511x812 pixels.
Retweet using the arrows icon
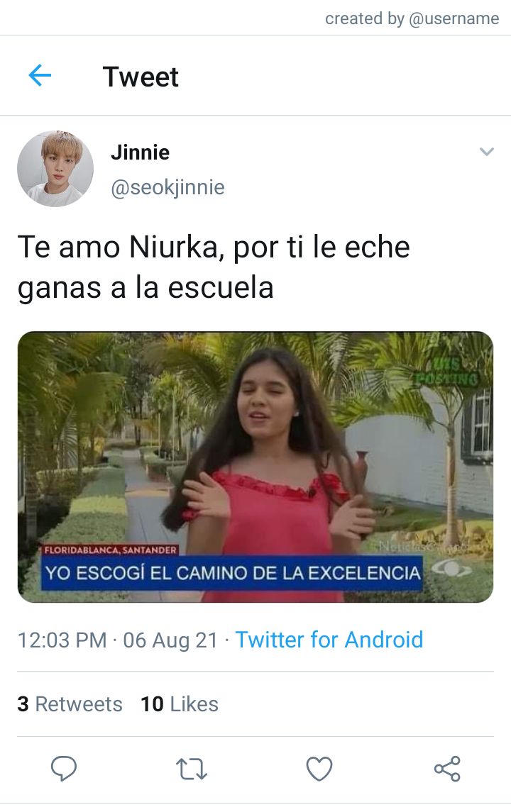(191, 769)
